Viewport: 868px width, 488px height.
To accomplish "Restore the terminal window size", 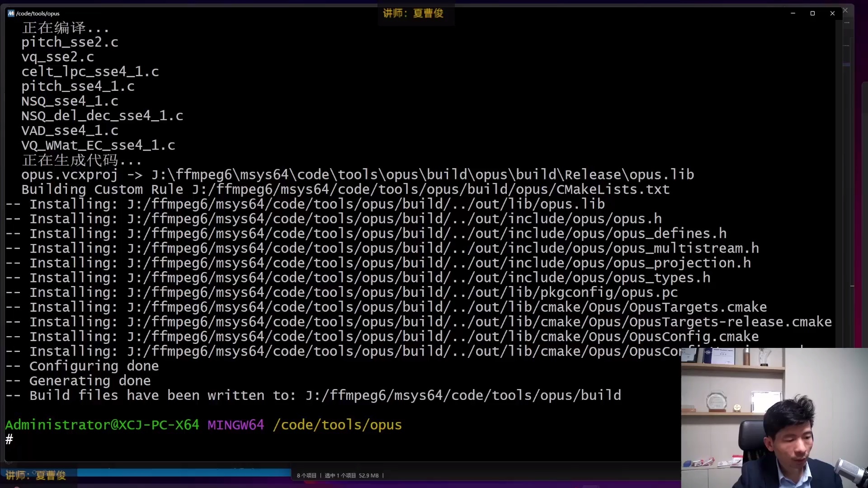I will click(812, 13).
